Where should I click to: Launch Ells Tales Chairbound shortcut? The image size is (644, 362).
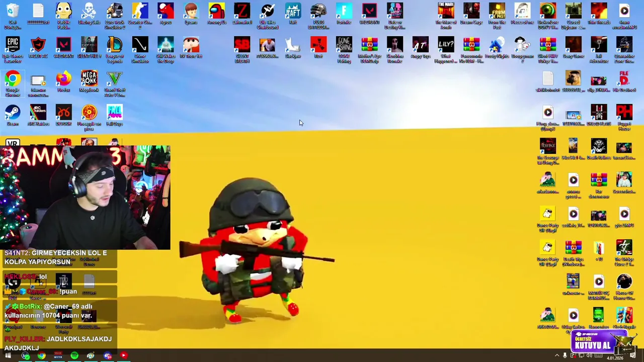click(268, 15)
